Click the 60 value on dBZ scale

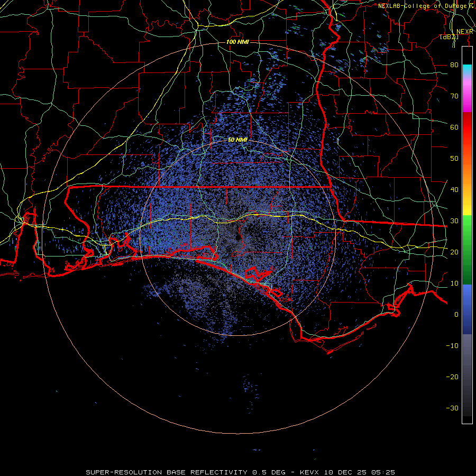(x=454, y=127)
